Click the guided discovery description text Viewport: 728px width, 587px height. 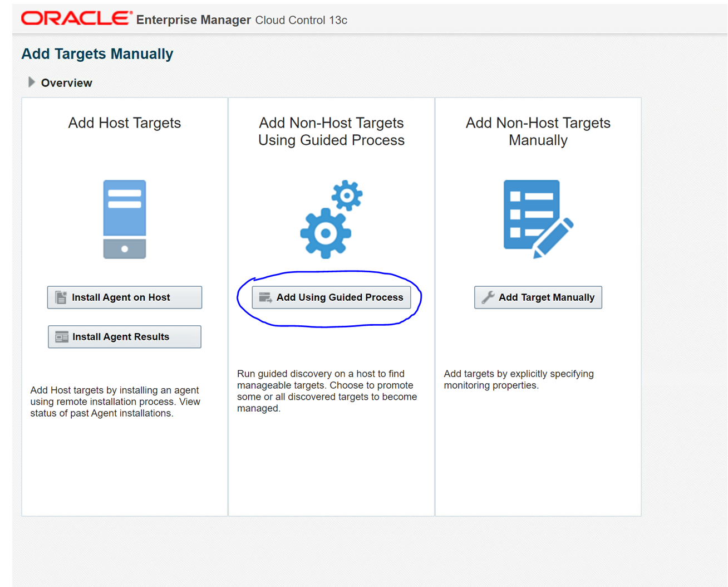click(x=327, y=391)
